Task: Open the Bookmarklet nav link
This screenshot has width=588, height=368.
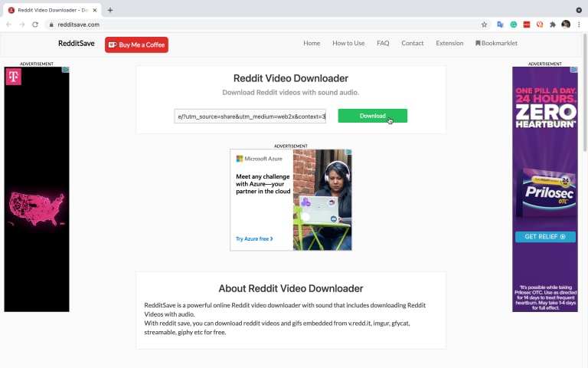Action: click(x=496, y=43)
